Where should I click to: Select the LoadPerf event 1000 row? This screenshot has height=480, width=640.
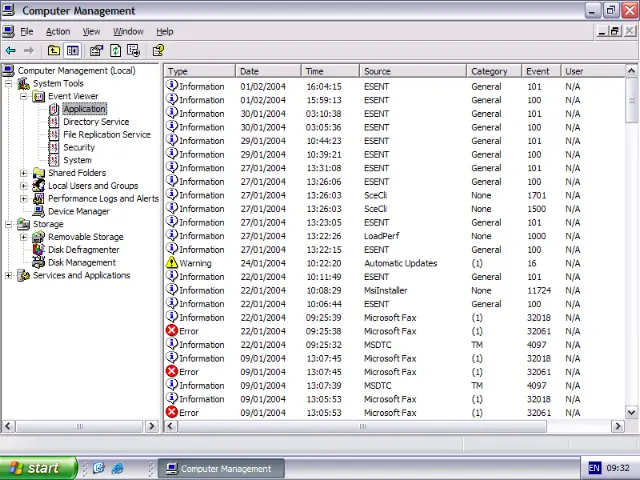[394, 236]
